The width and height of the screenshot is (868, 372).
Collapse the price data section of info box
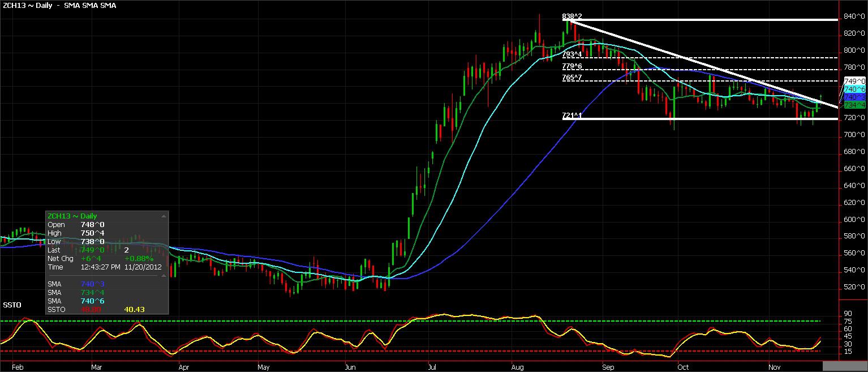point(164,216)
